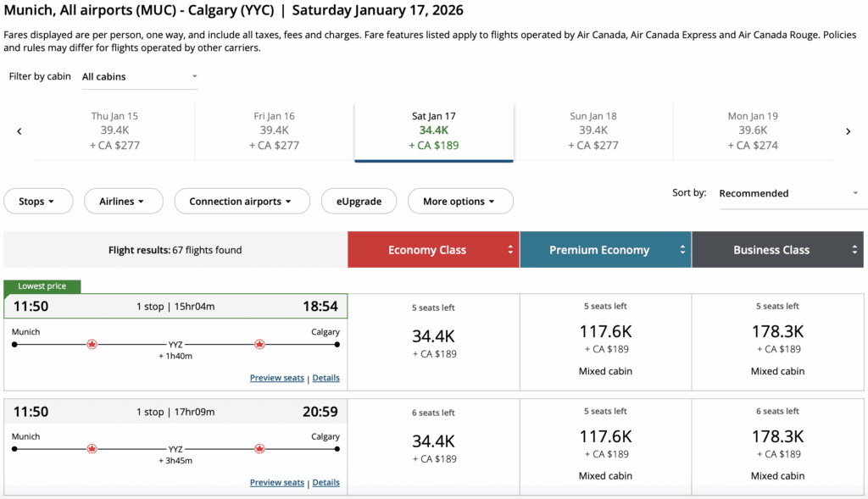Screen dimensions: 868x499
Task: Open the Filter by cabin dropdown
Action: pos(139,76)
